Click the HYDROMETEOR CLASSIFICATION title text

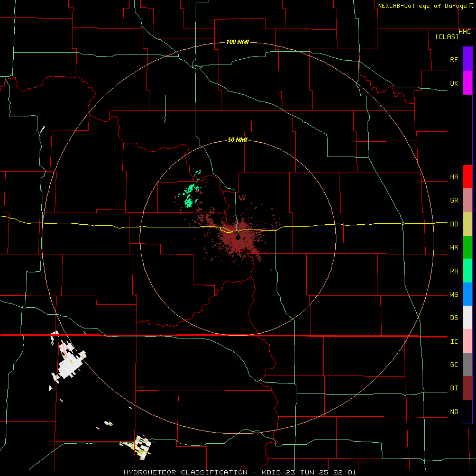[186, 472]
